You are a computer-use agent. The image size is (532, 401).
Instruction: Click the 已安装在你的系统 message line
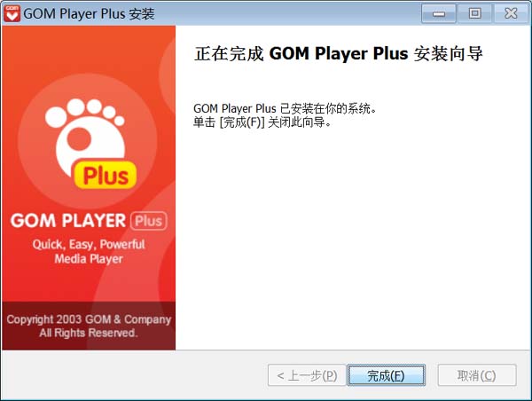285,108
